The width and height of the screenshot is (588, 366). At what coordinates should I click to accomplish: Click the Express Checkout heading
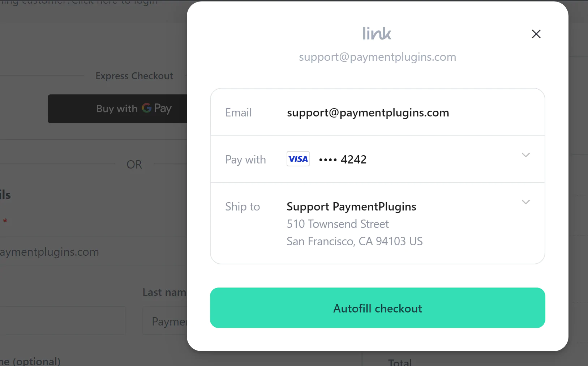[x=134, y=76]
